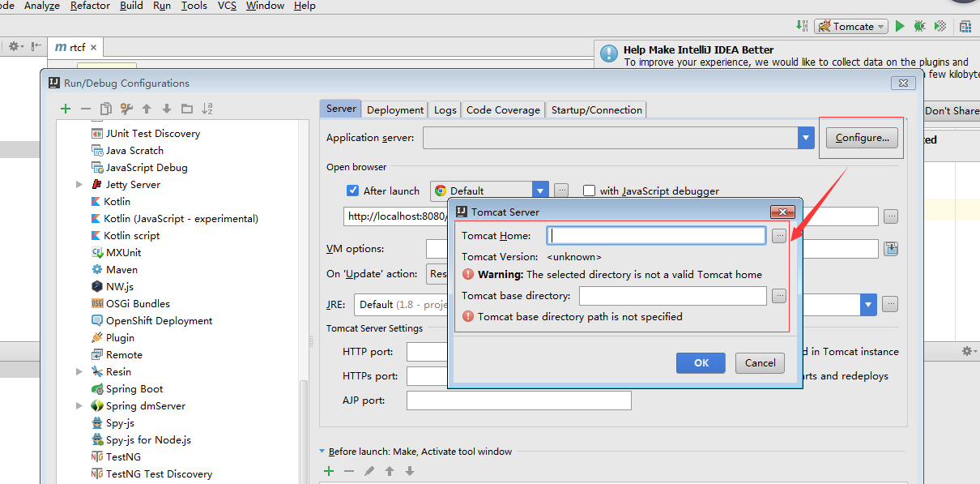
Task: Switch to Deployment tab
Action: tap(395, 109)
